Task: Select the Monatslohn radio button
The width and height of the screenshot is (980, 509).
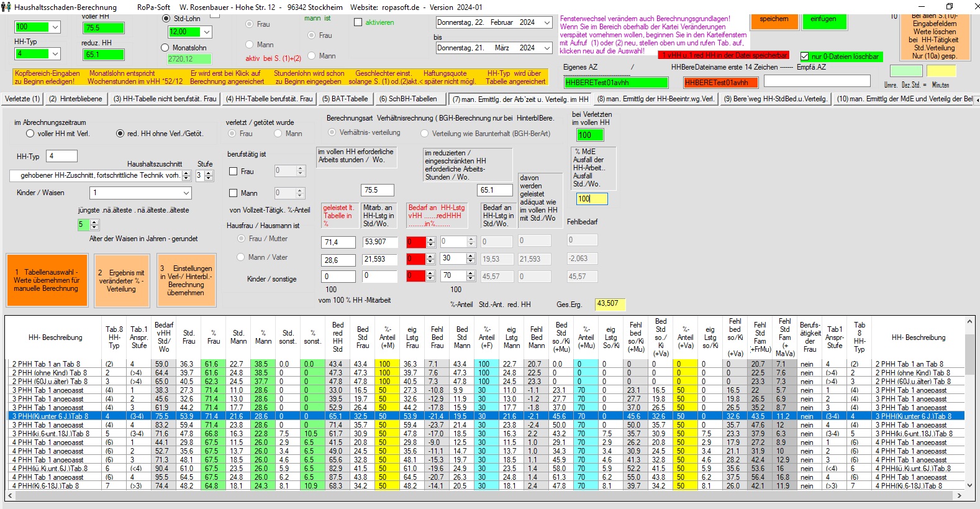Action: [x=165, y=48]
